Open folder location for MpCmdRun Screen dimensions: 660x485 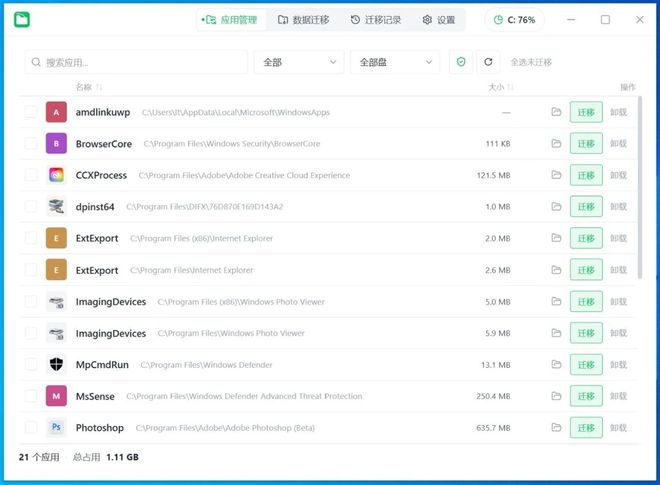tap(556, 364)
